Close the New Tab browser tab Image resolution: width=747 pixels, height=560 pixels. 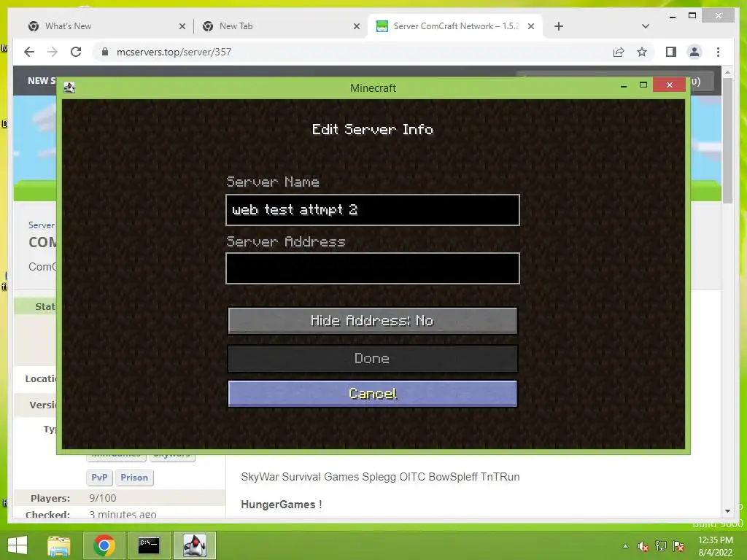point(356,27)
